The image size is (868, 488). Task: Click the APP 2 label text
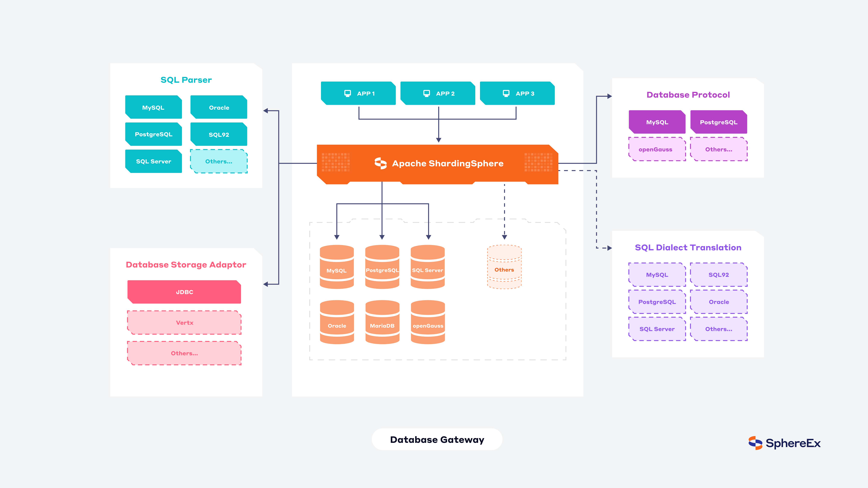pyautogui.click(x=445, y=94)
